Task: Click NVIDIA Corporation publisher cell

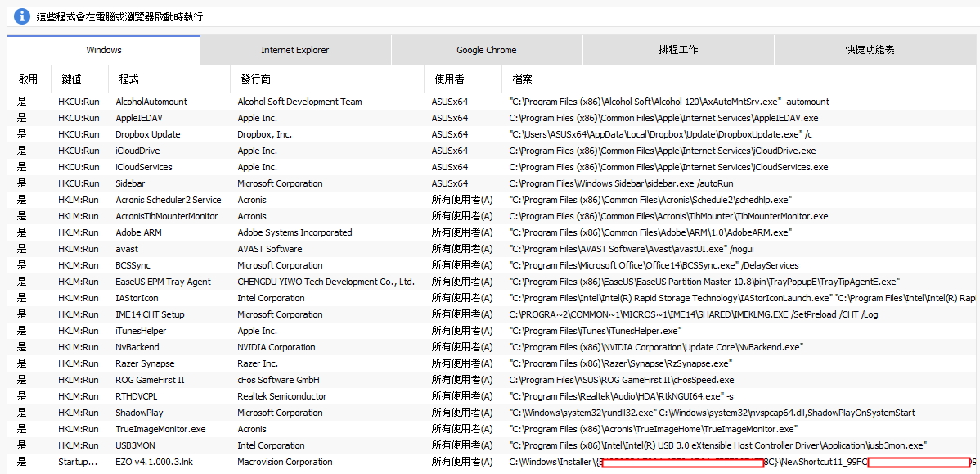Action: click(x=276, y=347)
